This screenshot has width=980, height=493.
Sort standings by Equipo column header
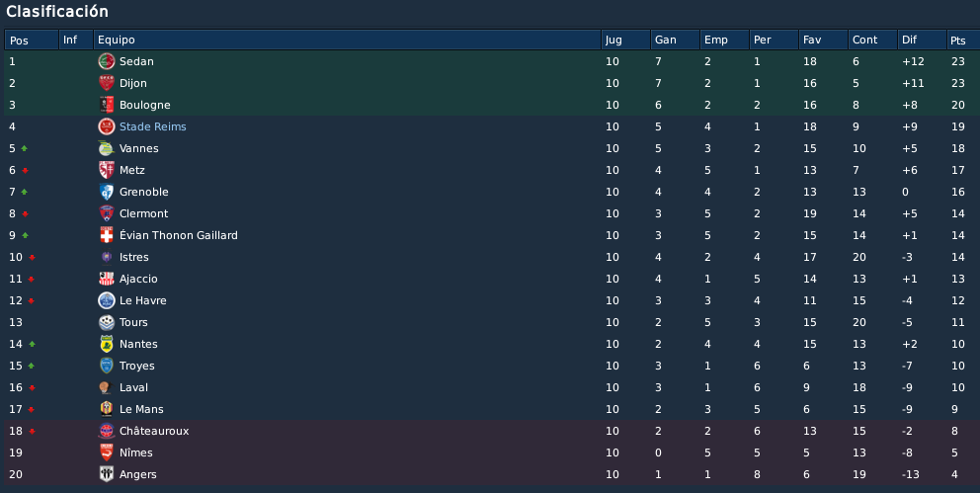point(347,40)
